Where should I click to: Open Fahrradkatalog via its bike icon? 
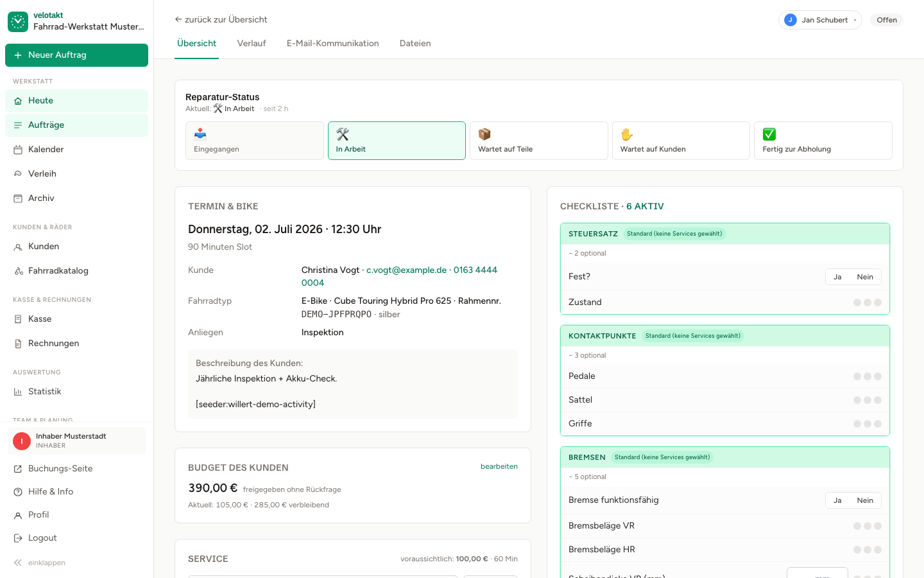[18, 271]
